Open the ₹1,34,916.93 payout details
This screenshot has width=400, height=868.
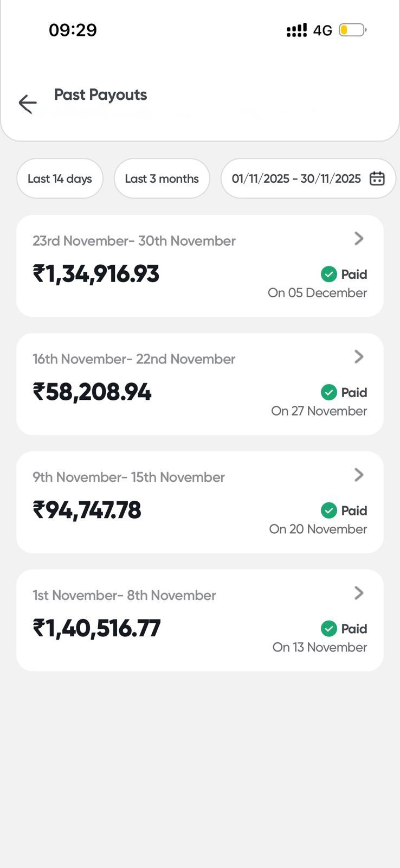tap(96, 274)
